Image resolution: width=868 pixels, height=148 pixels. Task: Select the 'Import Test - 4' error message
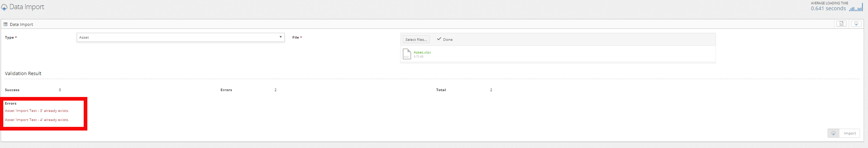click(37, 120)
